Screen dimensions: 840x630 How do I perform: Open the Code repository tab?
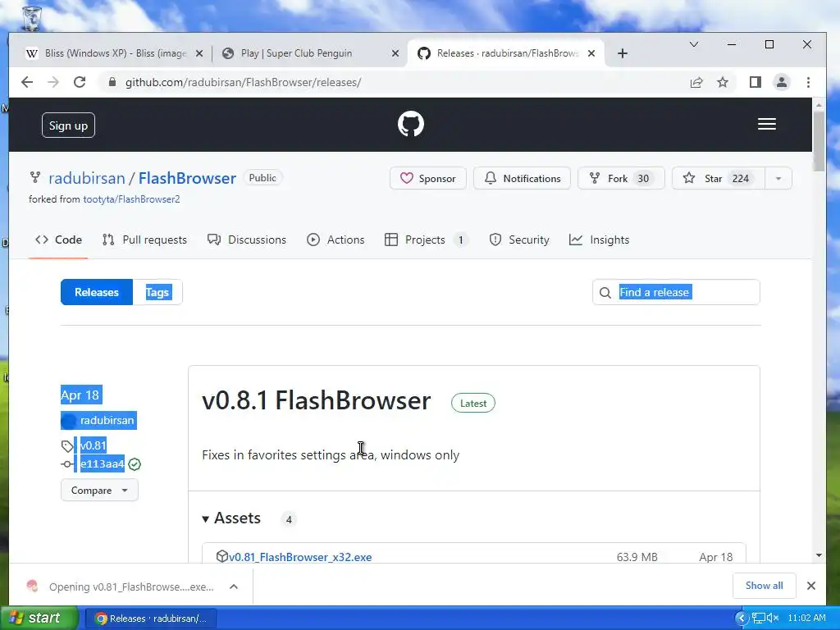[x=58, y=240]
